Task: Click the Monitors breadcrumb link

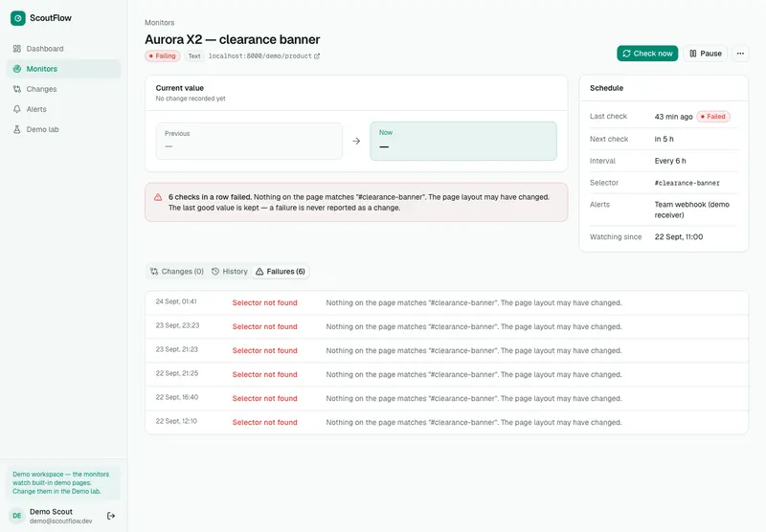Action: [159, 22]
